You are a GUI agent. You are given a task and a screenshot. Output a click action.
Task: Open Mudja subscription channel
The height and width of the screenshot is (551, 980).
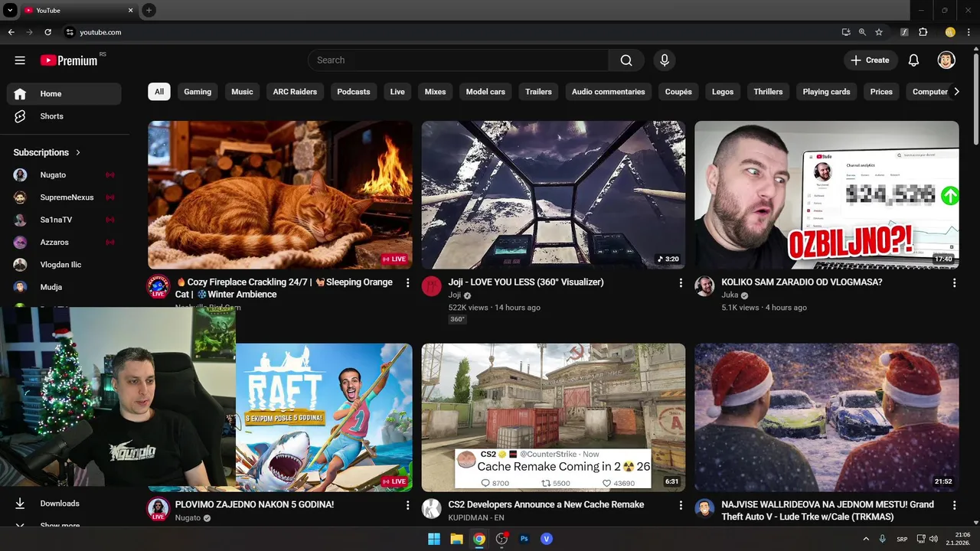(x=64, y=287)
